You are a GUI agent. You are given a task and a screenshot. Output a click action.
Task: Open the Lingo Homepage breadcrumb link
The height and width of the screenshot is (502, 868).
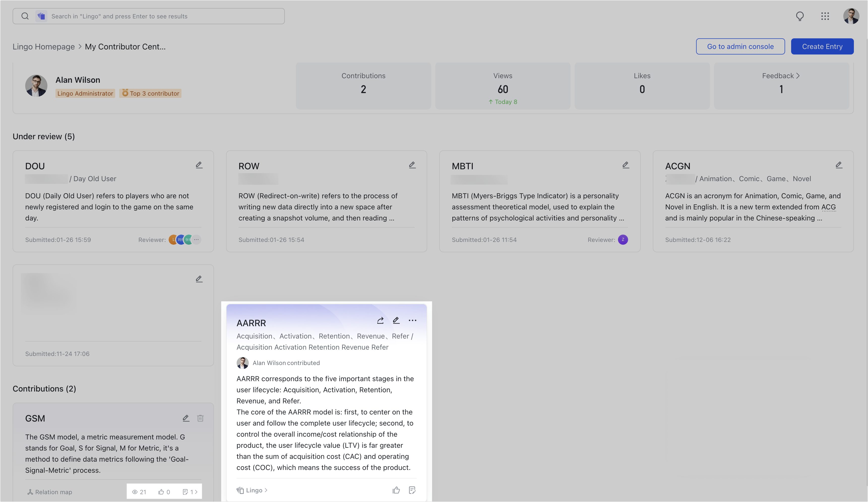tap(43, 47)
